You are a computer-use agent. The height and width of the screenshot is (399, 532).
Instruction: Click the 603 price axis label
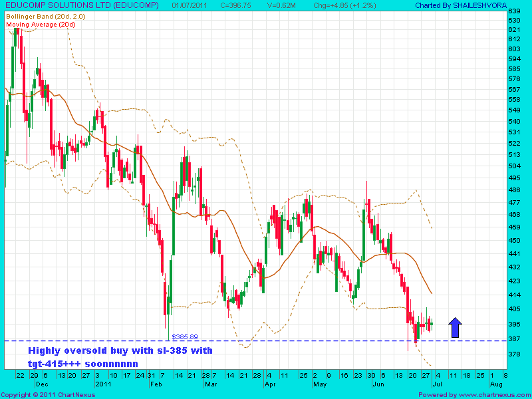[x=514, y=49]
